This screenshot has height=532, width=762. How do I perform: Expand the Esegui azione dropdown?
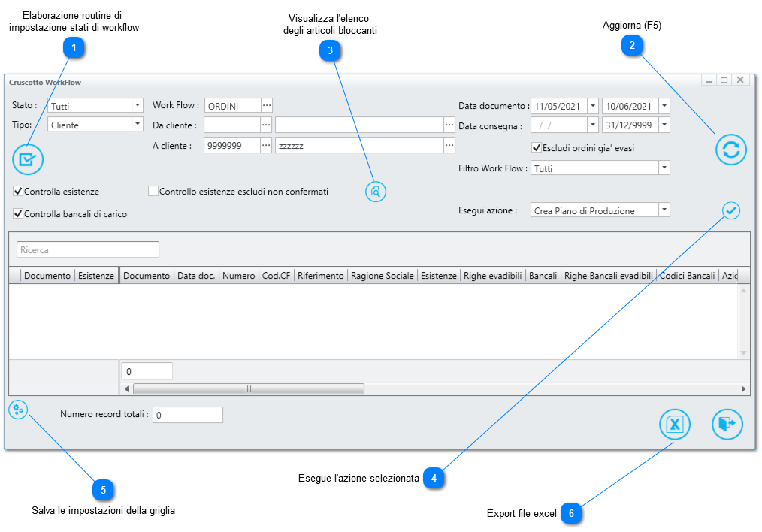pos(664,210)
